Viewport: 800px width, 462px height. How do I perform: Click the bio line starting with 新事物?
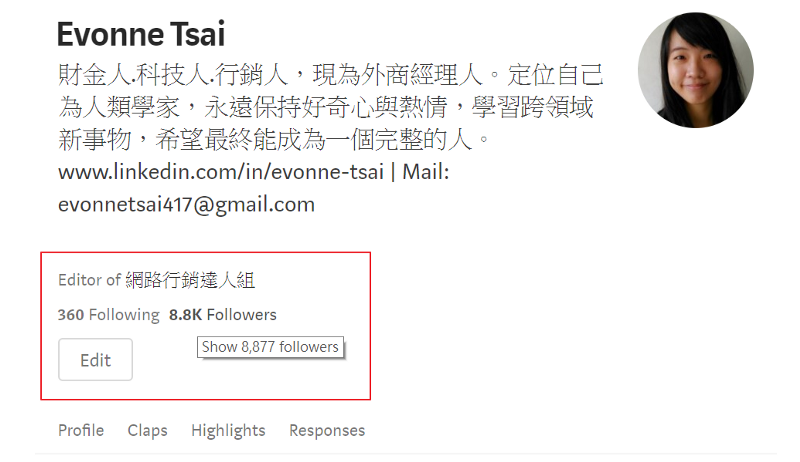click(274, 139)
